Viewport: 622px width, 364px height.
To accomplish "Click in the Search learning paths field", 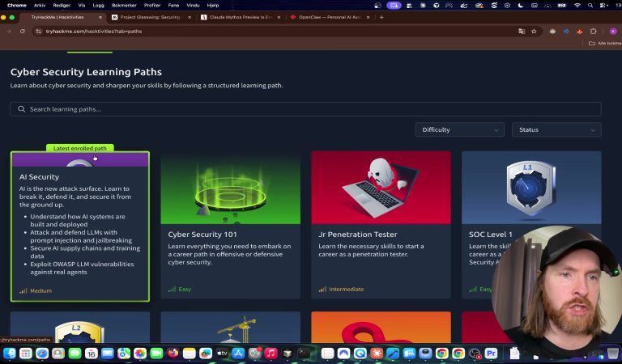I will [306, 109].
